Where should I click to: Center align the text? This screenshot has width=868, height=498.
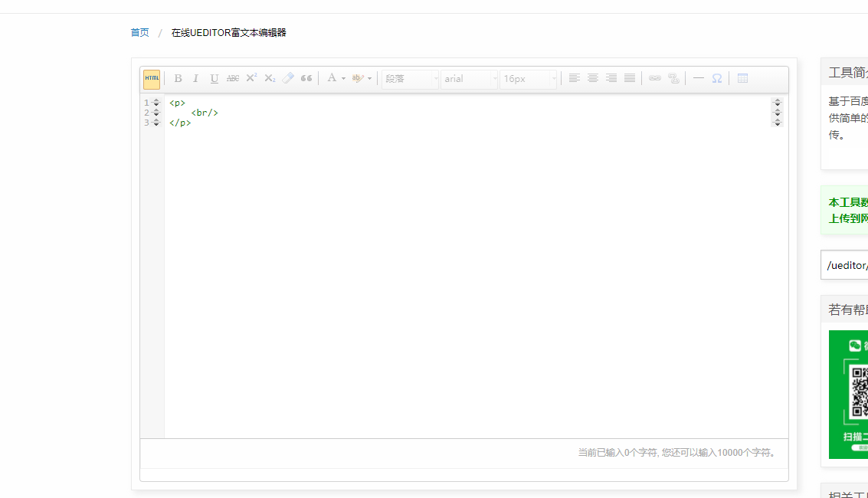[593, 78]
